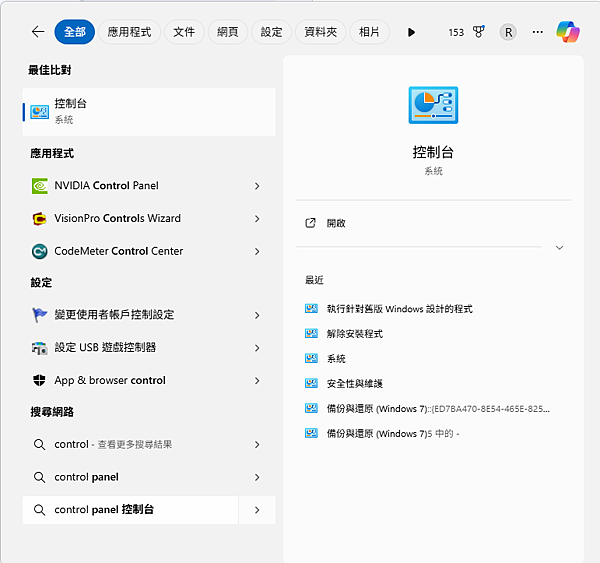This screenshot has width=600, height=563.
Task: Open recent item 執行針對舊版 Windows 設計的程式
Action: (x=399, y=309)
